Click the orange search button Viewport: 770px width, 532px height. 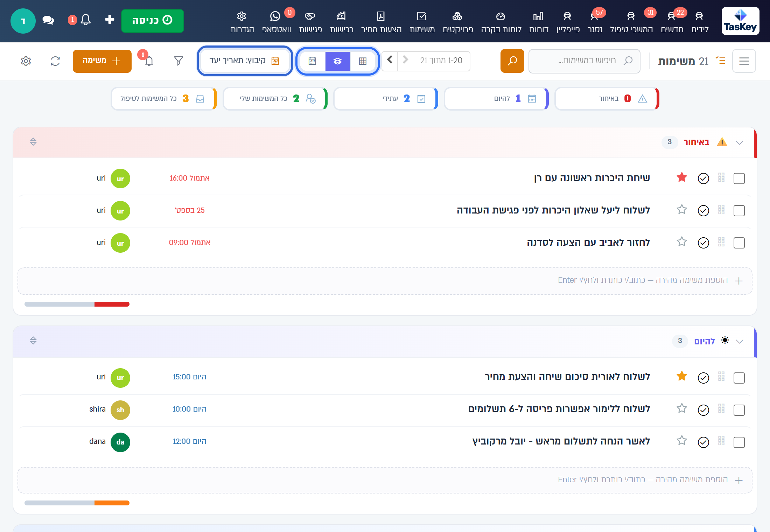512,61
